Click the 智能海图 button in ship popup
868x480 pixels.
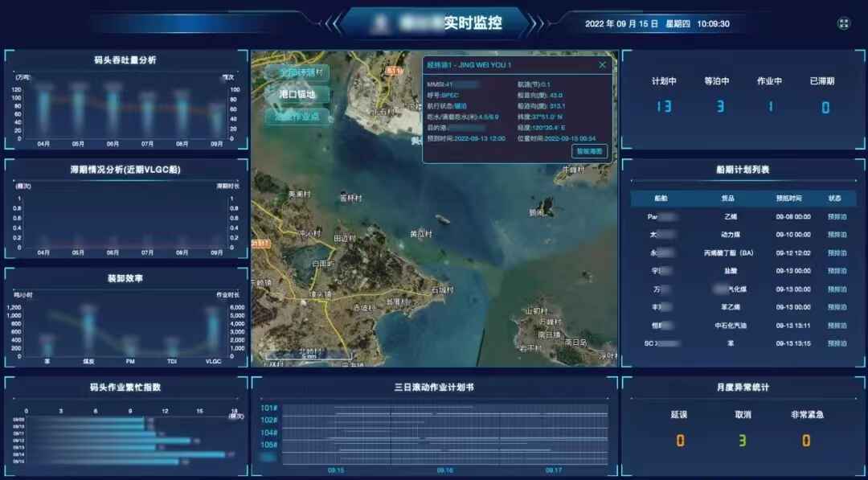589,151
